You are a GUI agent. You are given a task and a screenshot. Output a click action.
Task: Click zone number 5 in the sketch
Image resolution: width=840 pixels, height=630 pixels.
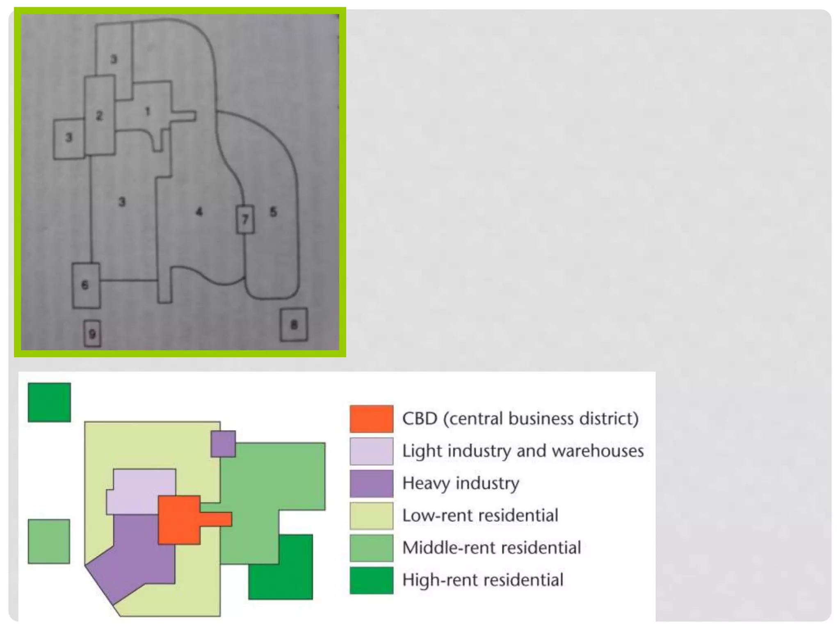(x=273, y=212)
